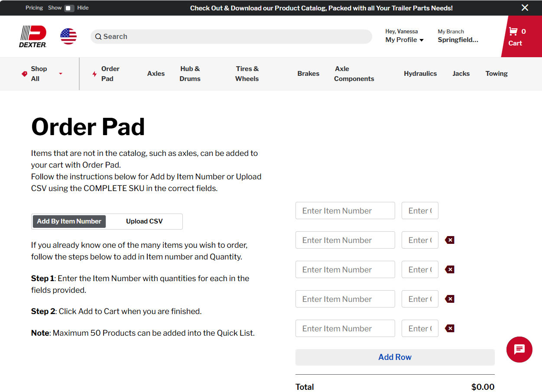Click the fourth row quantity field

pos(420,299)
